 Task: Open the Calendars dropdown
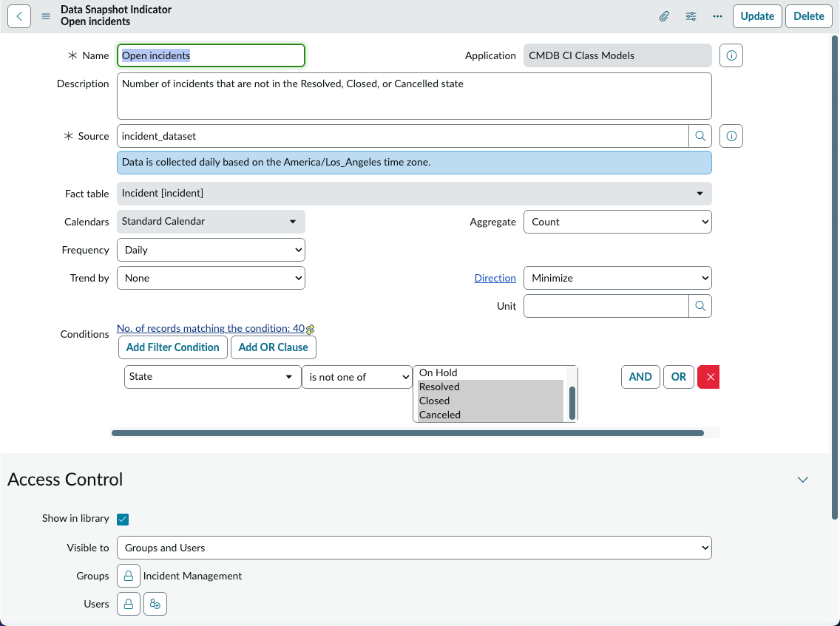point(211,222)
